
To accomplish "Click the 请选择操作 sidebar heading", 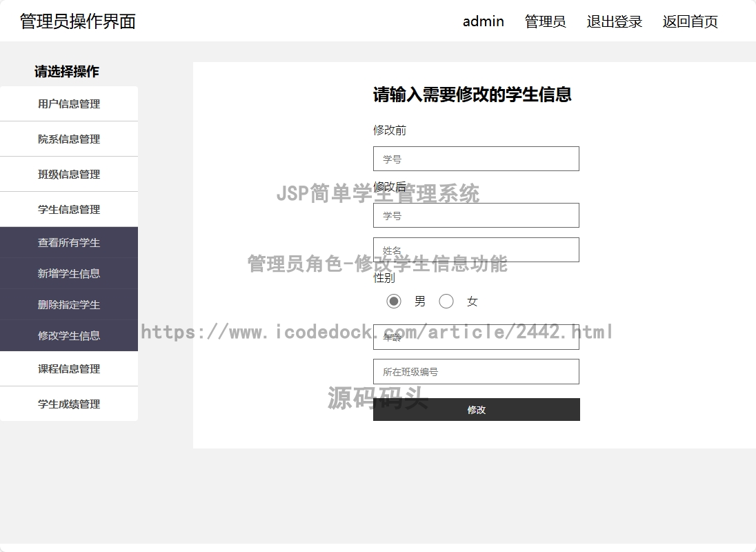I will [x=66, y=71].
